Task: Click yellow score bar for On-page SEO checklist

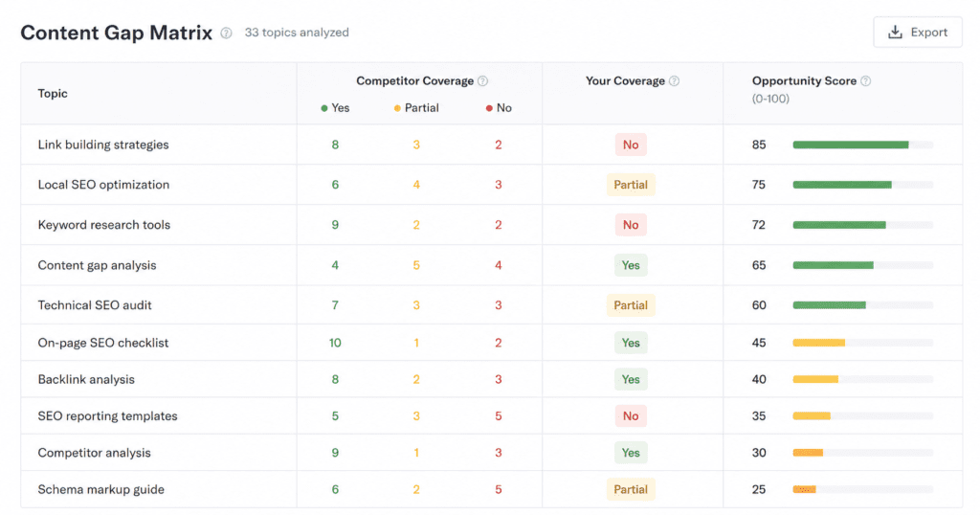Action: point(819,343)
